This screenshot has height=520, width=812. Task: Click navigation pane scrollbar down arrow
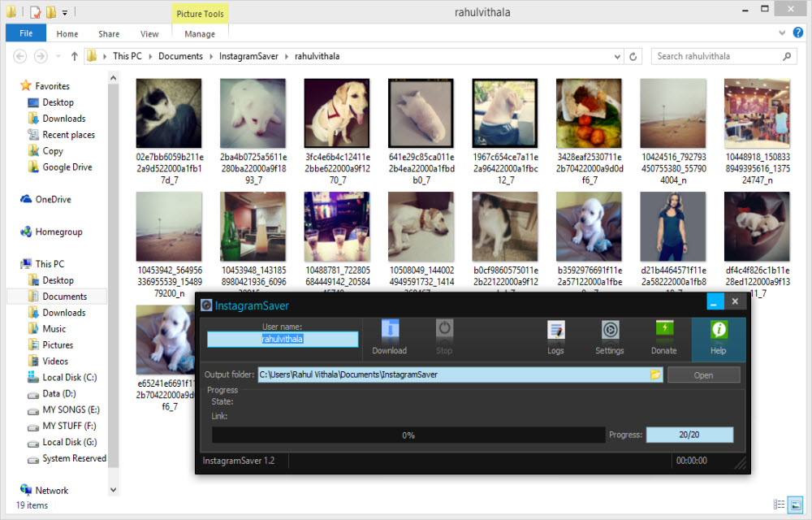point(114,489)
